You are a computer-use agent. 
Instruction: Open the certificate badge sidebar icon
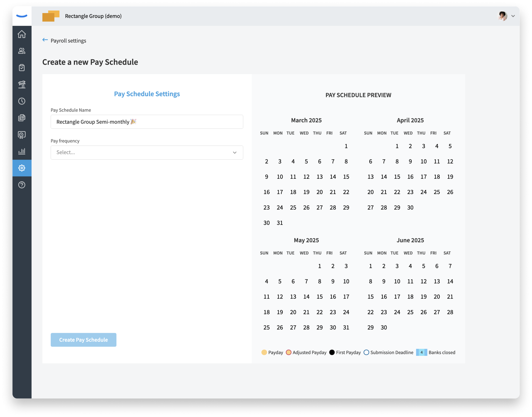pos(22,135)
